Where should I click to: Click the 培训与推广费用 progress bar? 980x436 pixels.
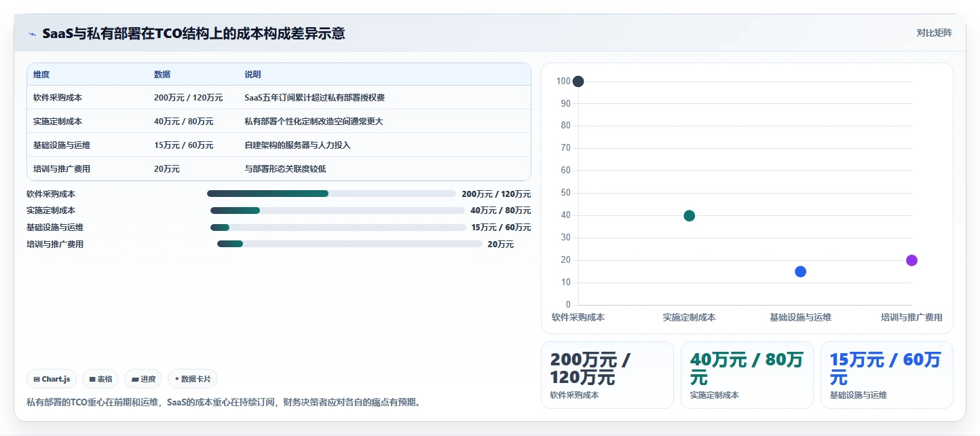tap(350, 244)
